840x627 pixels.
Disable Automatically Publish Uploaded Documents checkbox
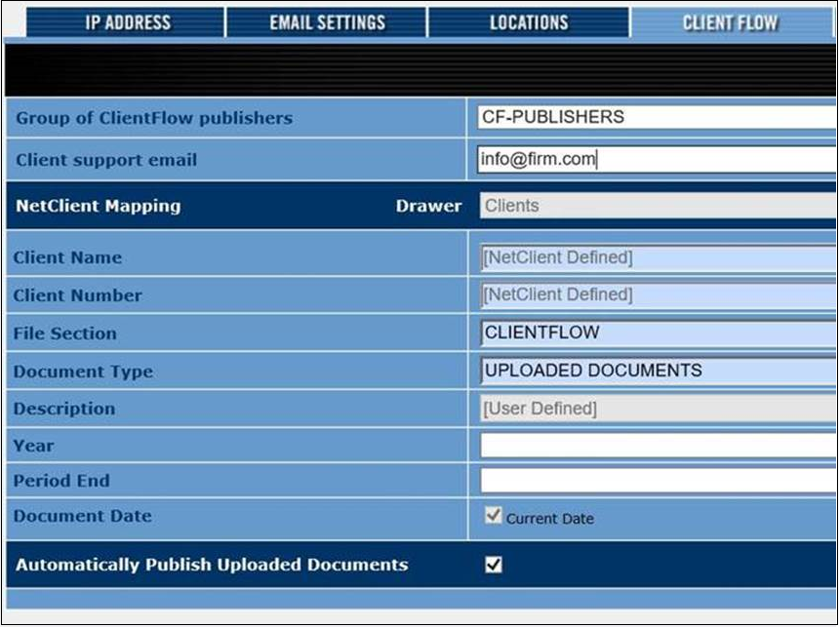(x=494, y=565)
